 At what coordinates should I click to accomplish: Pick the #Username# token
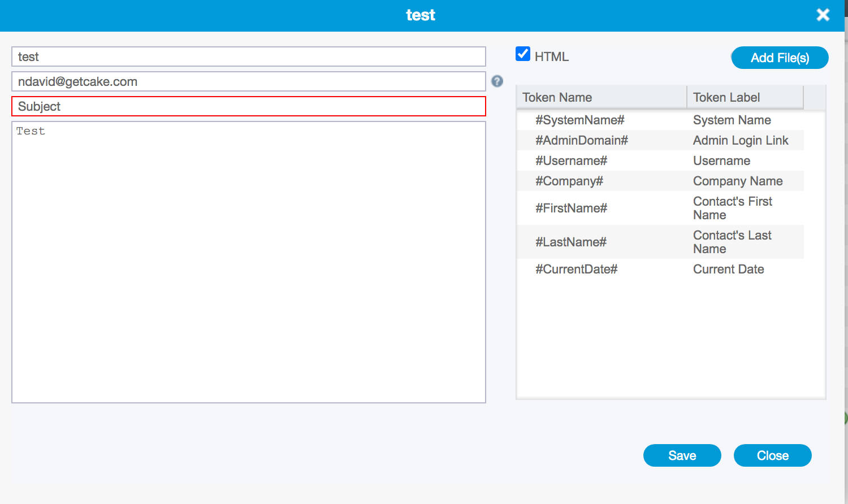tap(571, 161)
